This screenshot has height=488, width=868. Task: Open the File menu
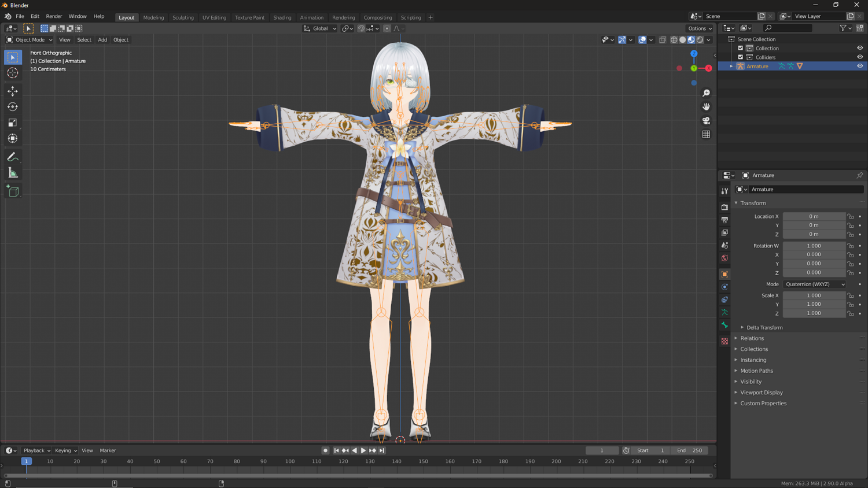[x=20, y=17]
